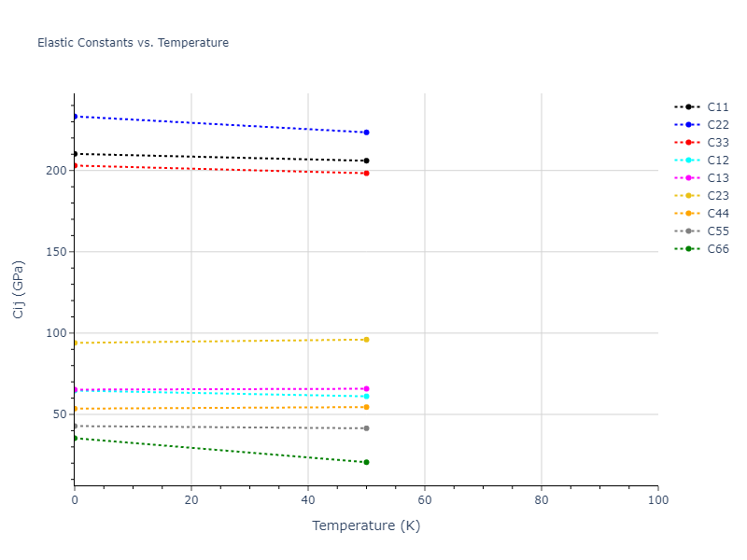Viewport: 747px width, 560px height.
Task: Toggle visibility of C23 legend entry
Action: coord(717,196)
